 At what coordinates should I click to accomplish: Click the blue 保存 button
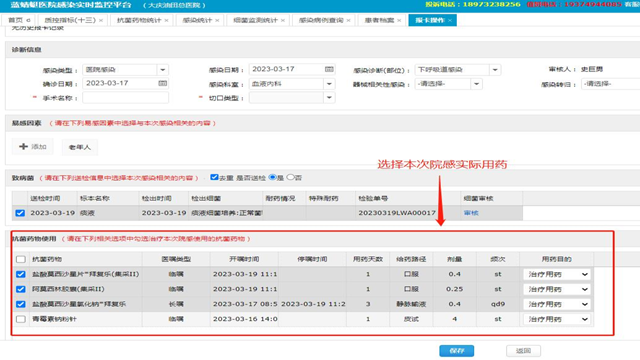[x=456, y=351]
